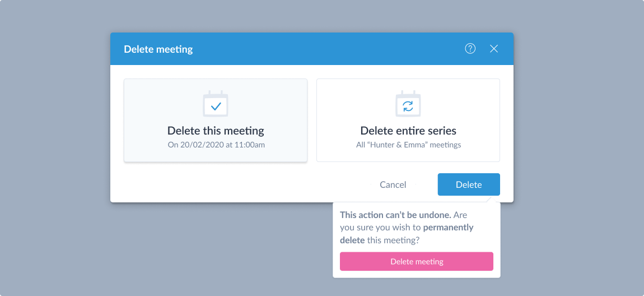Confirm with the pink Delete meeting button
This screenshot has width=644, height=296.
click(x=417, y=261)
